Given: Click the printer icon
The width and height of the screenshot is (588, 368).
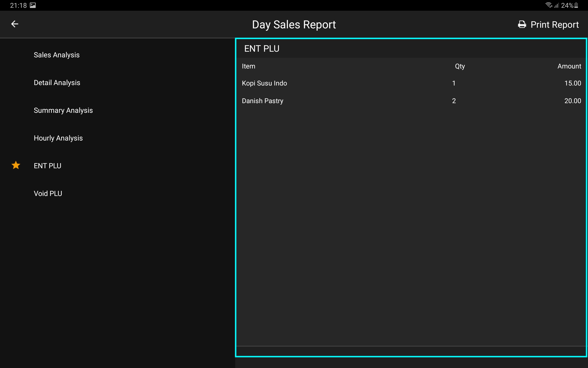Looking at the screenshot, I should pos(522,25).
